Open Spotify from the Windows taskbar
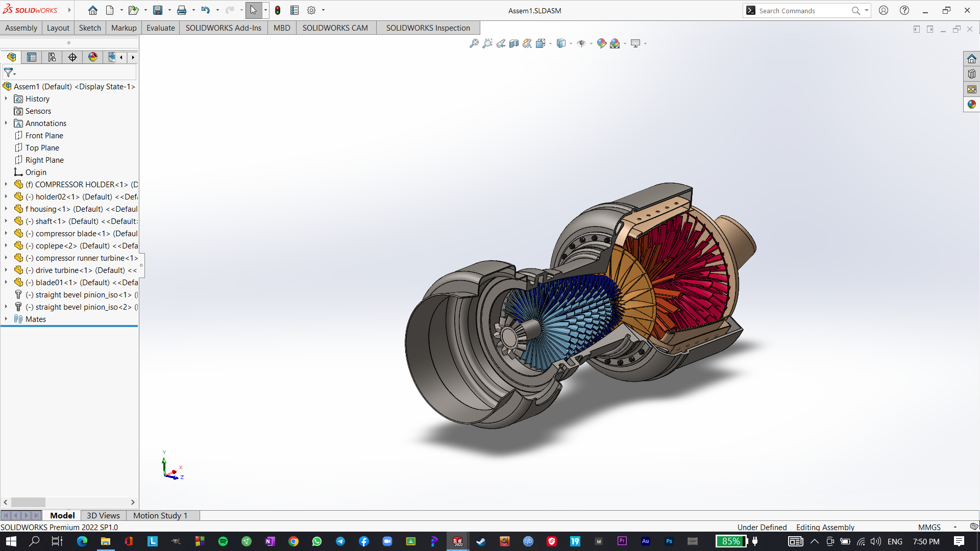The height and width of the screenshot is (551, 980). click(223, 541)
